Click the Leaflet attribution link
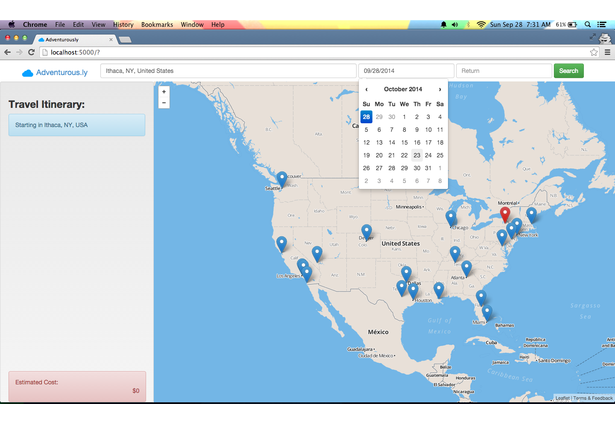 pyautogui.click(x=562, y=398)
